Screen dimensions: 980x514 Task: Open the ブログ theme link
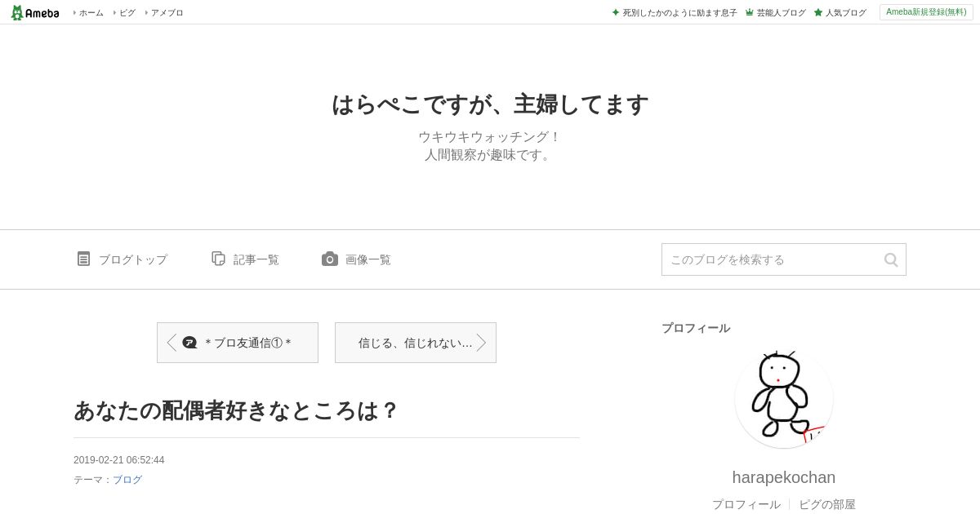[127, 480]
